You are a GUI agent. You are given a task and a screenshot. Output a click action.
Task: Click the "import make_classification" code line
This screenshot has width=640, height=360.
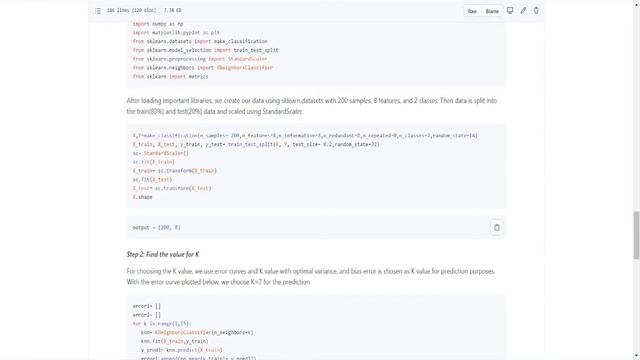coord(200,41)
